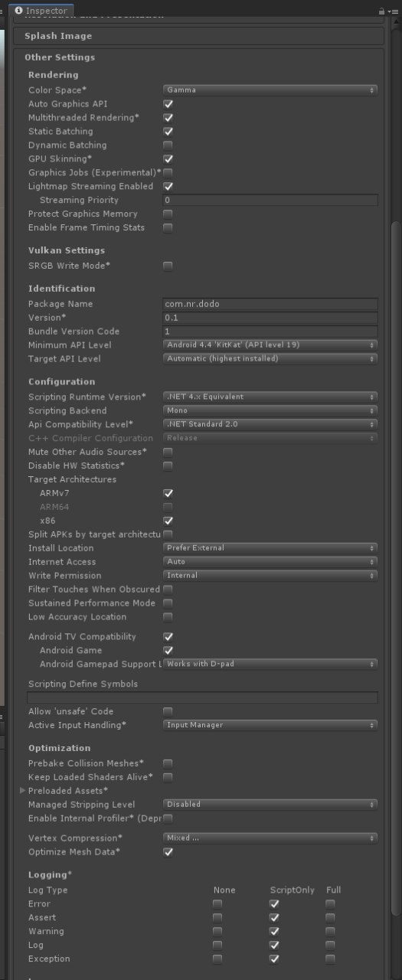This screenshot has width=402, height=980.
Task: Toggle SRGB Write Mode checkbox
Action: (168, 266)
